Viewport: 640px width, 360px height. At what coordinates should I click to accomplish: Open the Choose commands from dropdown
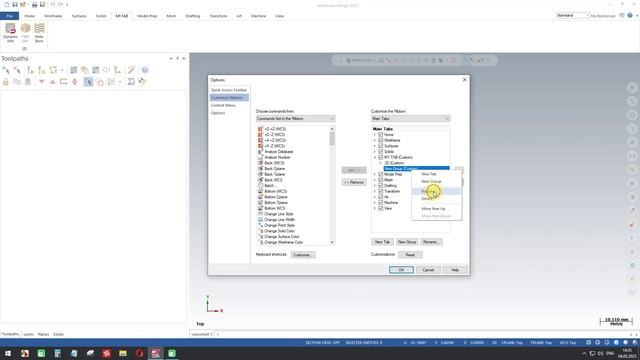296,118
